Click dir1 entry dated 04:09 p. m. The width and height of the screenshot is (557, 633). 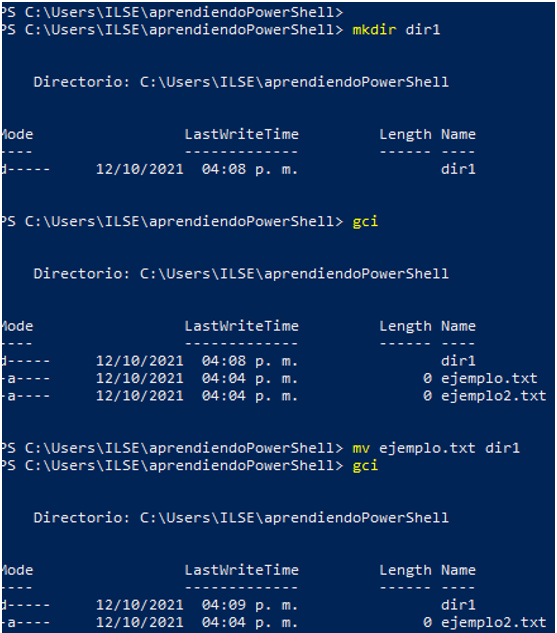click(458, 605)
